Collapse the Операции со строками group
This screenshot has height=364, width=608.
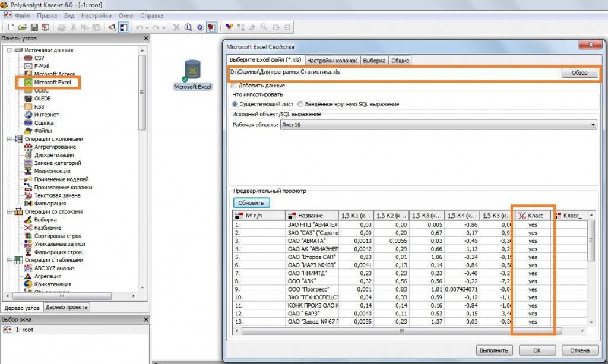9,211
